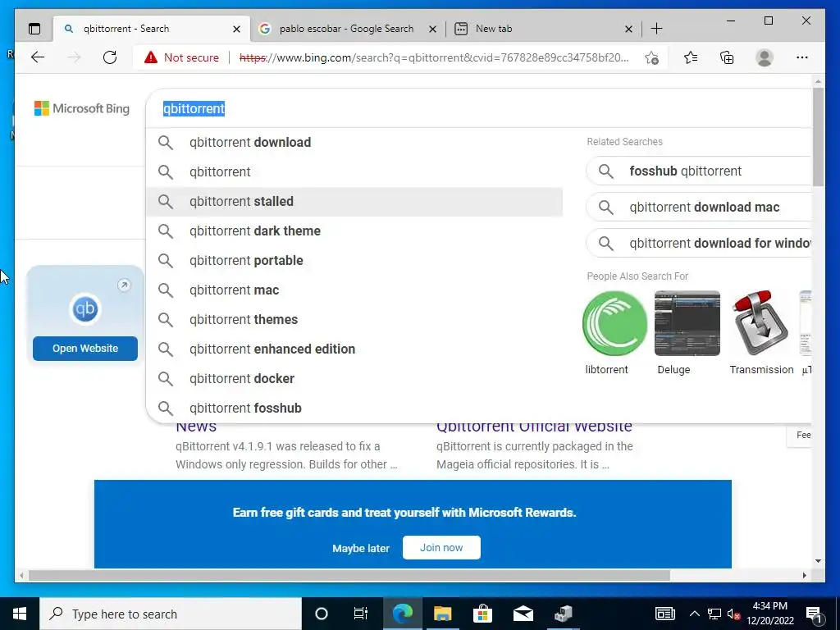Click the taskbar search box
Image resolution: width=840 pixels, height=630 pixels.
[x=171, y=614]
